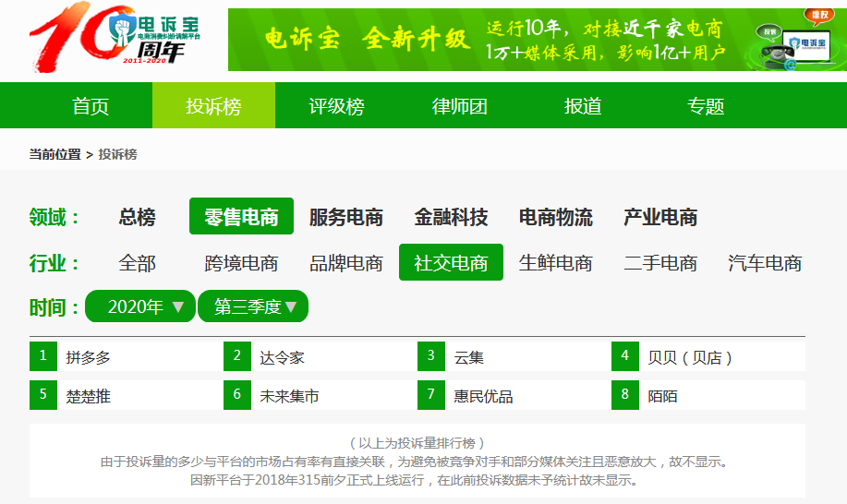Select the 二手电商 industry filter
Viewport: 847px width, 504px height.
coord(660,263)
